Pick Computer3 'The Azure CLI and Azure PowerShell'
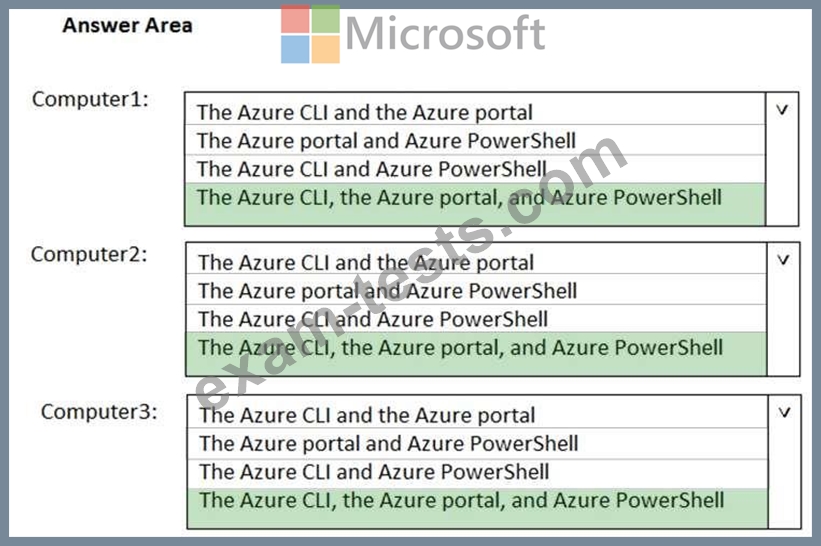Viewport: 821px width, 546px height. pyautogui.click(x=373, y=471)
